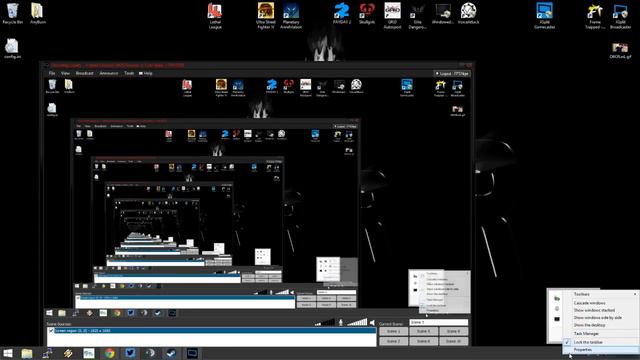Switch to Scene 10
The image size is (640, 360).
tap(453, 341)
